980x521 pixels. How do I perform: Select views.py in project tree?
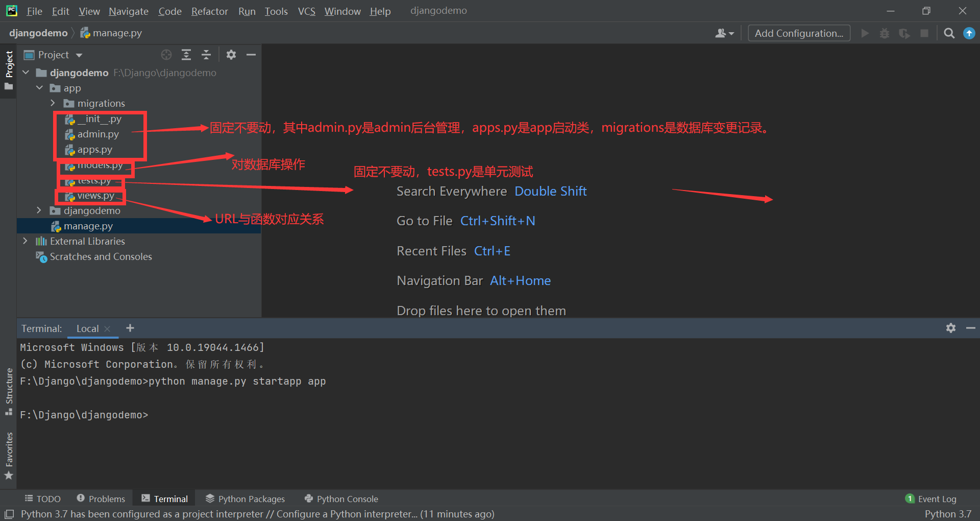(x=90, y=196)
